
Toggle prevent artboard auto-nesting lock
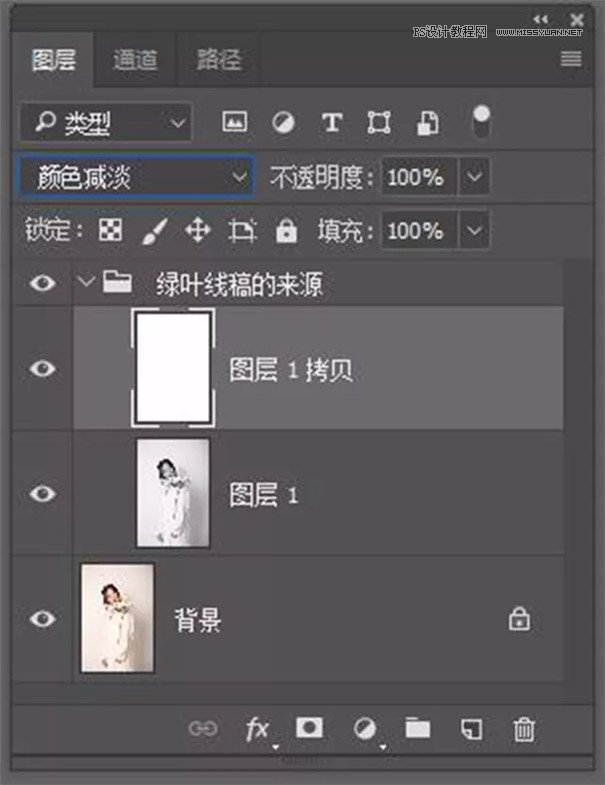(242, 231)
